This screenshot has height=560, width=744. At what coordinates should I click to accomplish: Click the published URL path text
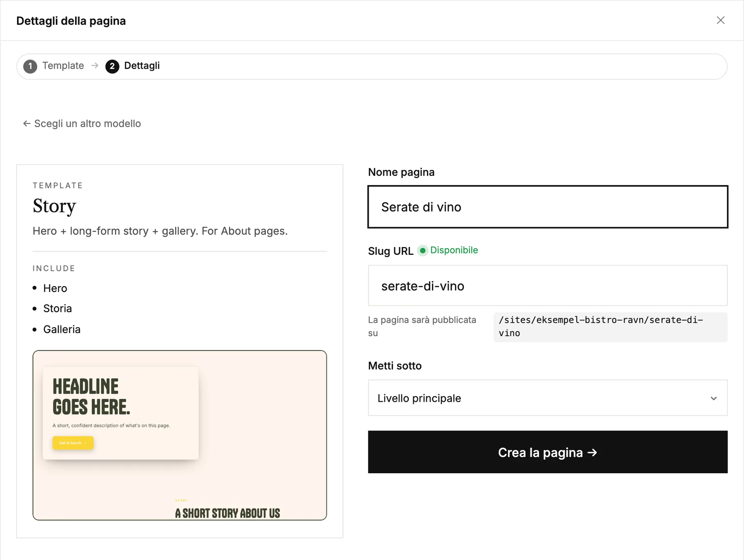pyautogui.click(x=610, y=327)
